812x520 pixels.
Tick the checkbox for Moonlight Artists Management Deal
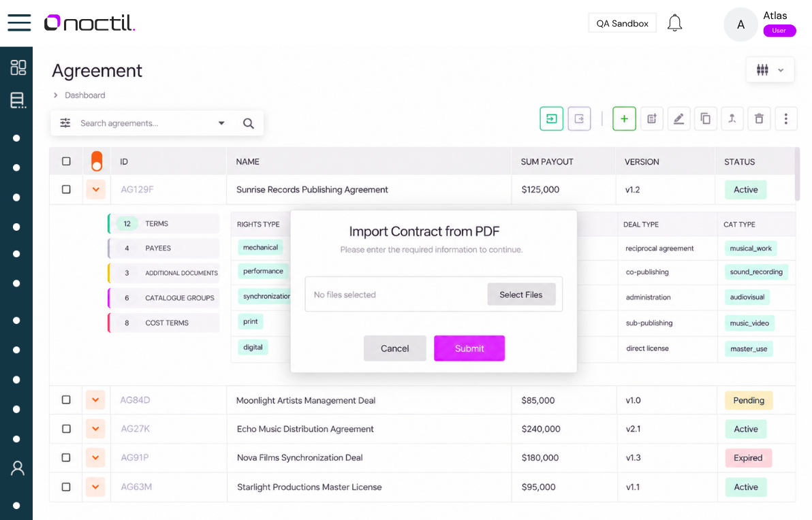tap(66, 400)
